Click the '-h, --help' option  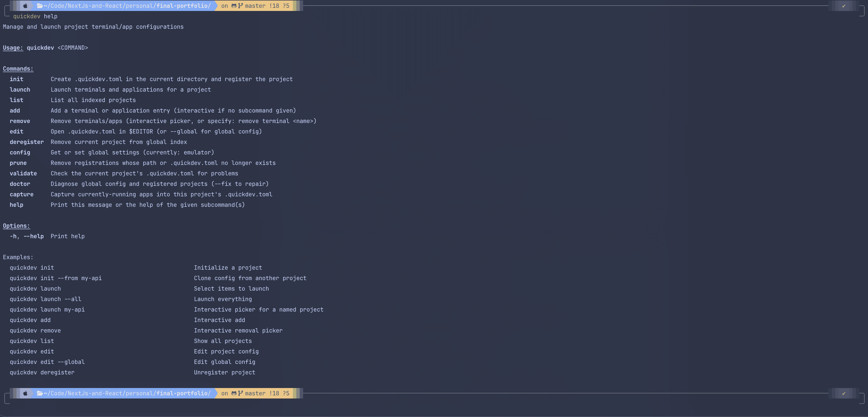coord(27,236)
